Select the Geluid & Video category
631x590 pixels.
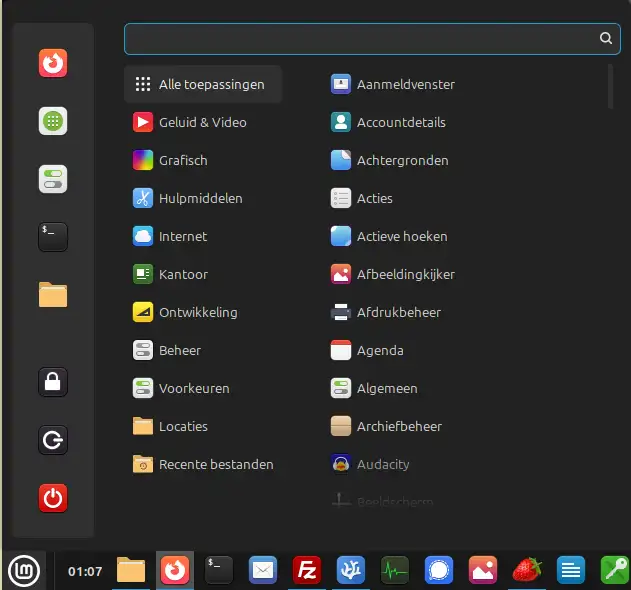[202, 122]
